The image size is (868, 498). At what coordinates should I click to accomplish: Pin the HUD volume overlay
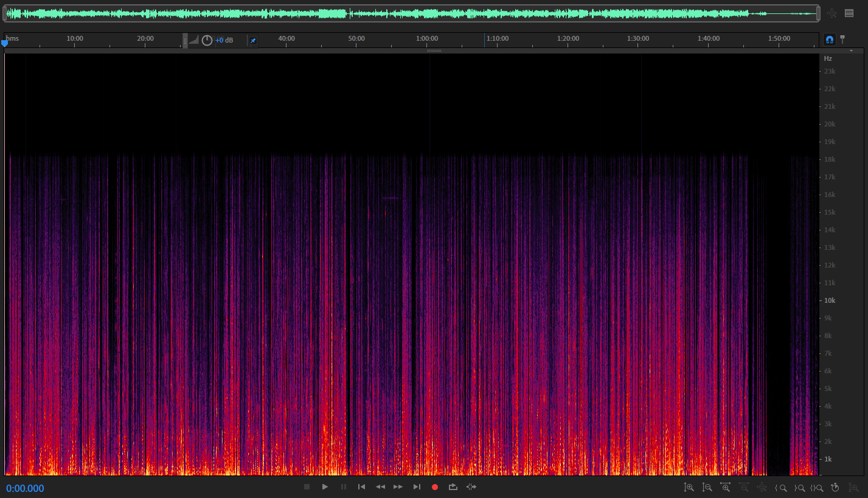pos(253,41)
